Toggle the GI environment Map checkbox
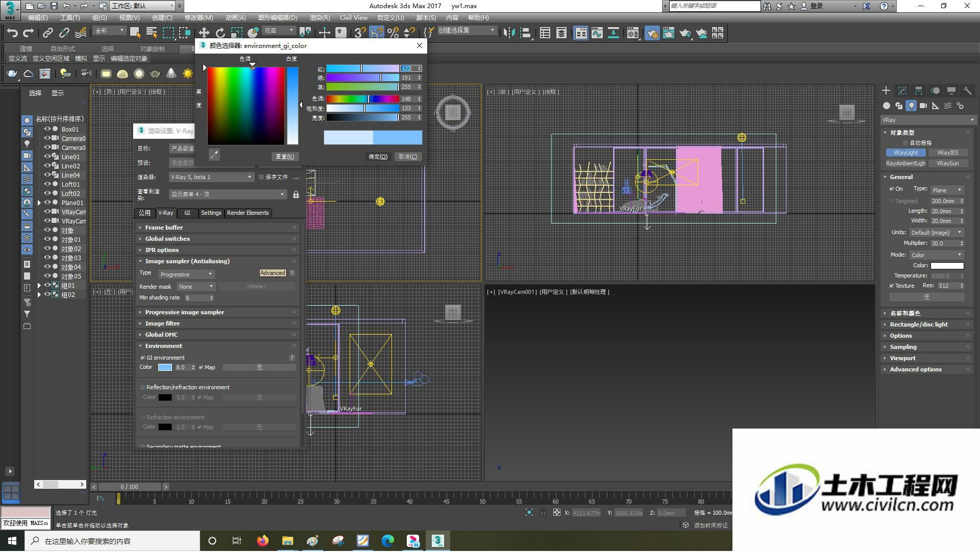The width and height of the screenshot is (980, 552). pos(201,367)
